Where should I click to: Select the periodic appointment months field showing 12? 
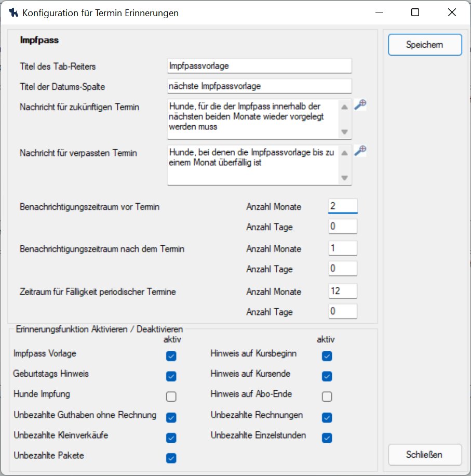[x=343, y=291]
